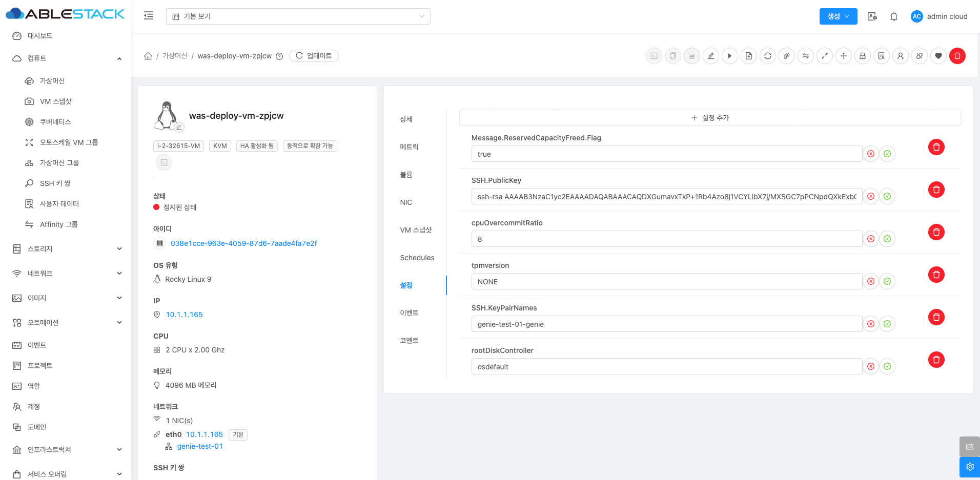Viewport: 980px width, 480px height.
Task: Toggle the sidebar menu collapse button
Action: (149, 16)
